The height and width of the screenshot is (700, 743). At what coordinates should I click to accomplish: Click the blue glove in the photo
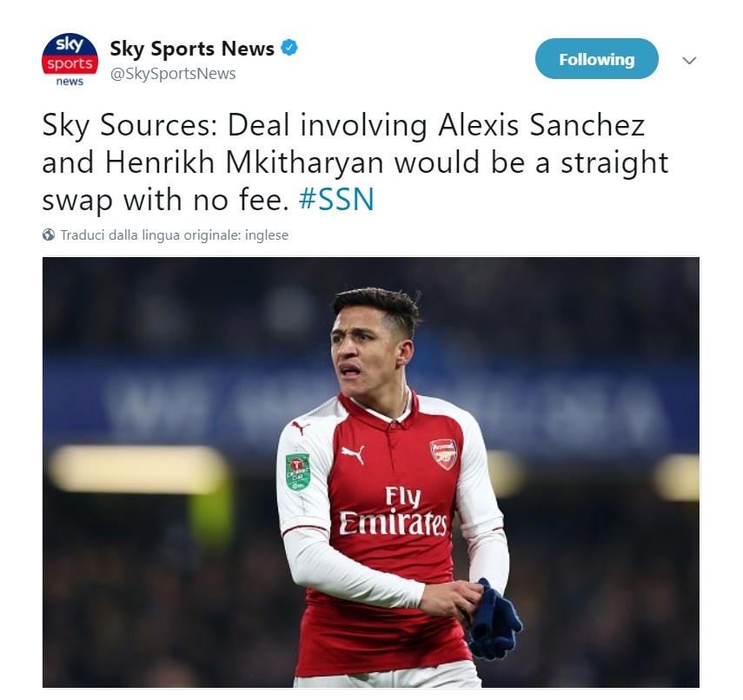495,620
